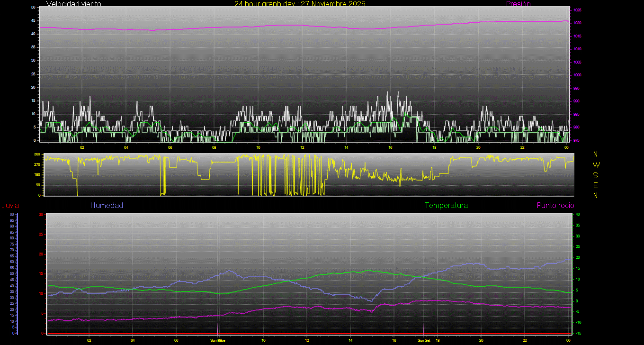Click the 12 hour tick on wind speed graph
This screenshot has height=345, width=644.
click(302, 147)
